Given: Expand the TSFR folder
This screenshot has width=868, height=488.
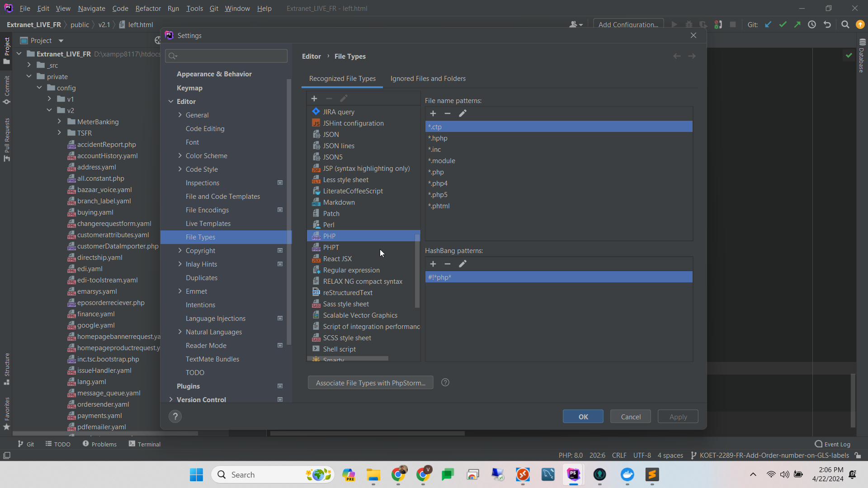Looking at the screenshot, I should (x=59, y=133).
